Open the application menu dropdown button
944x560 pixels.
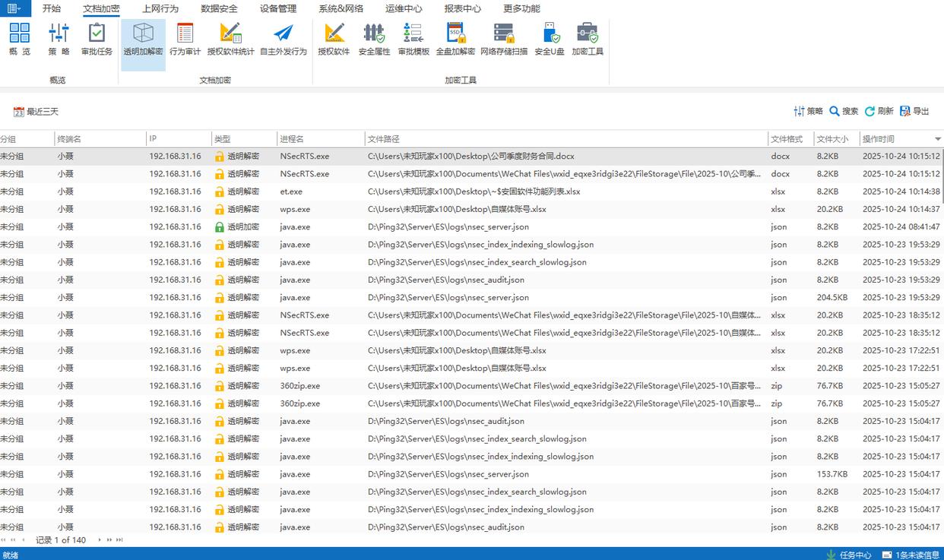pyautogui.click(x=15, y=8)
